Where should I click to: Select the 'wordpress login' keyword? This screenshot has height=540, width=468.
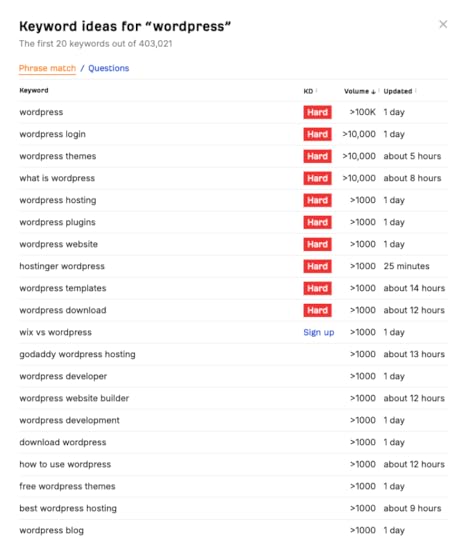[52, 134]
